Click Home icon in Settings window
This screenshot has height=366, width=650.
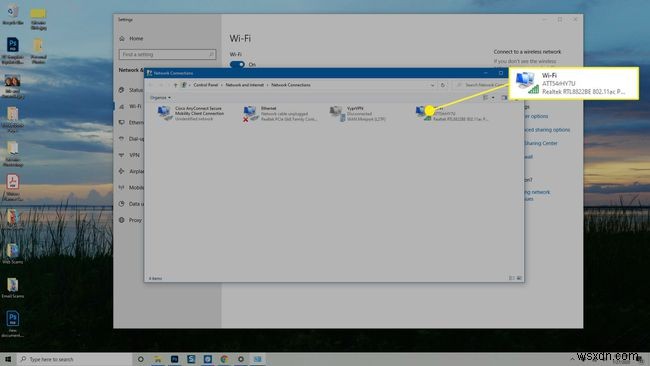pyautogui.click(x=122, y=39)
